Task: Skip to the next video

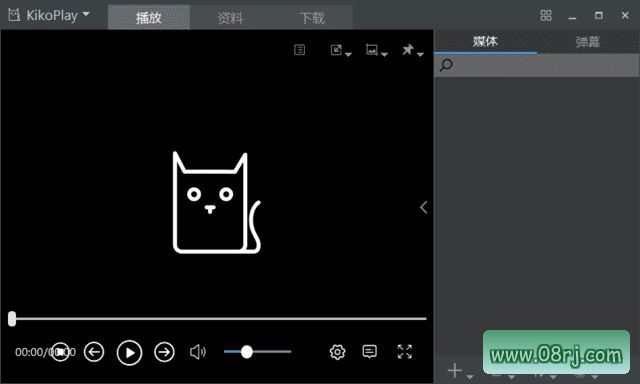Action: (x=164, y=352)
